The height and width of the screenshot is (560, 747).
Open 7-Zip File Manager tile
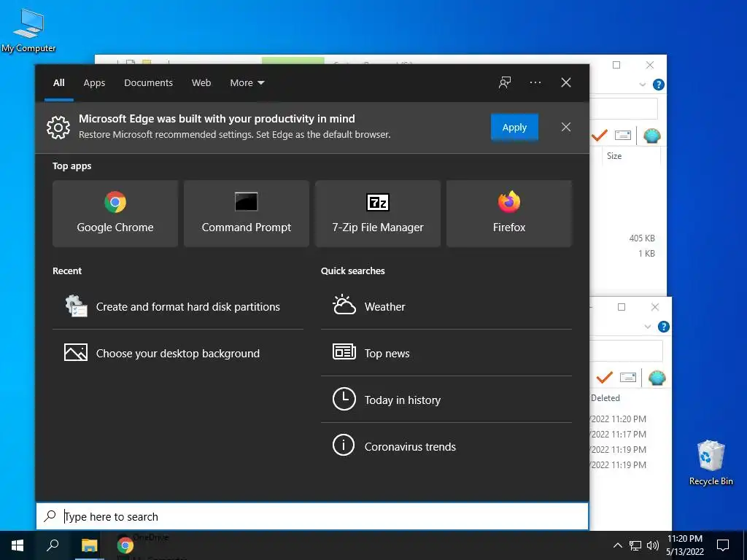(378, 214)
